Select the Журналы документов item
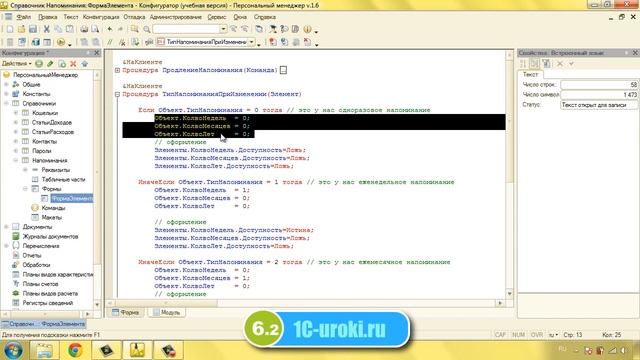 coord(50,237)
